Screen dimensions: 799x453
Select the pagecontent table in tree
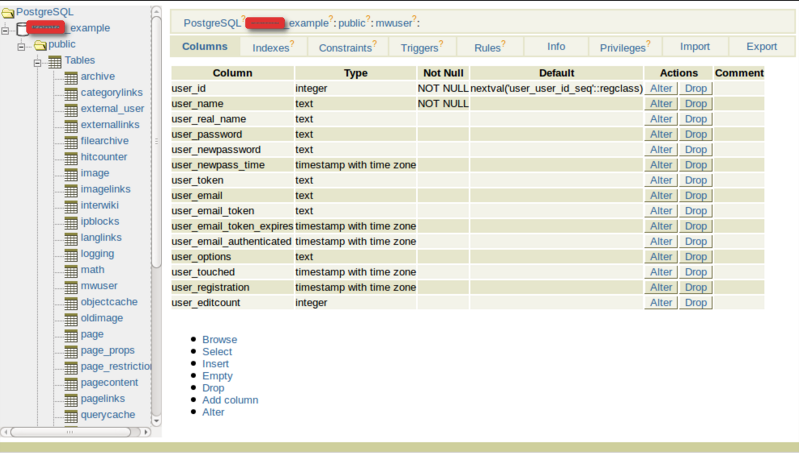[x=109, y=382]
